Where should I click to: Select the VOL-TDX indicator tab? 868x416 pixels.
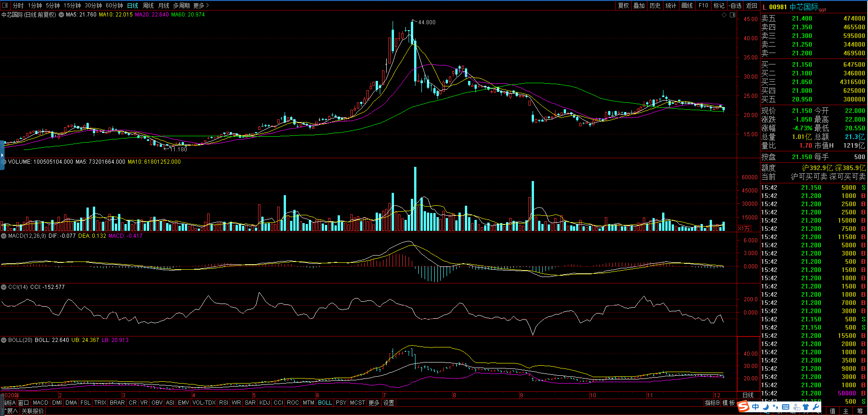coord(204,403)
